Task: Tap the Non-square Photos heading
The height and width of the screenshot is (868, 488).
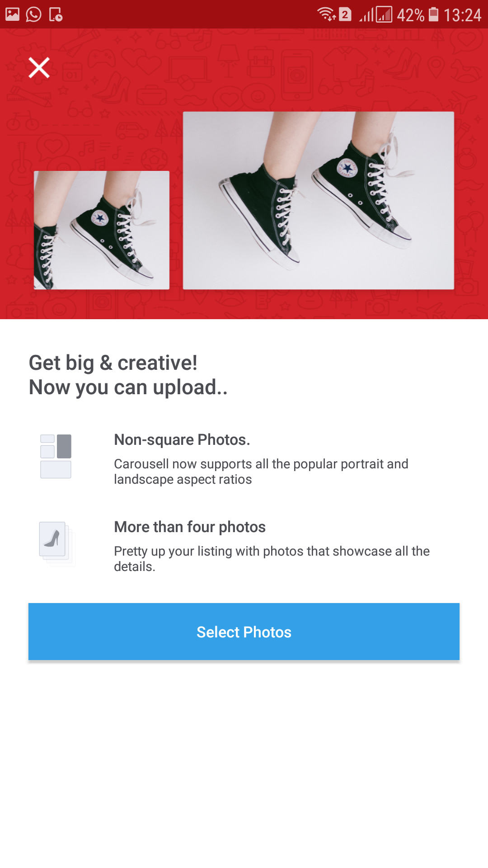Action: [x=182, y=439]
